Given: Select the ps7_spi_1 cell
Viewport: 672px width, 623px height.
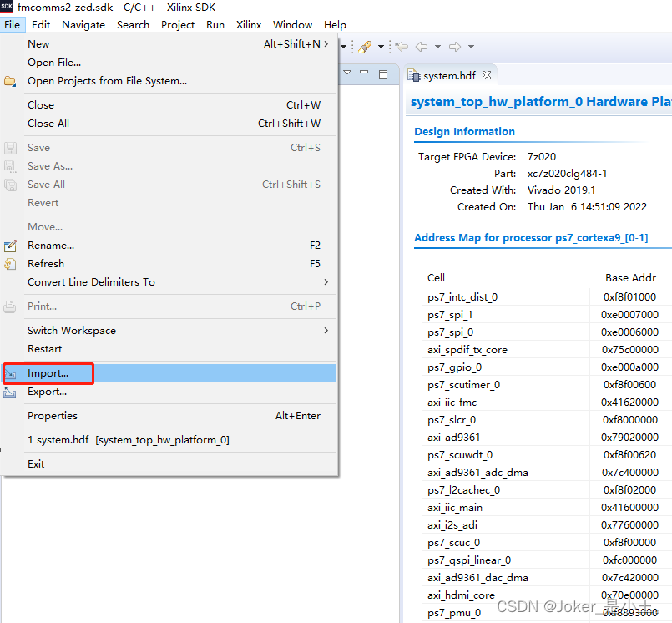Looking at the screenshot, I should coord(450,315).
